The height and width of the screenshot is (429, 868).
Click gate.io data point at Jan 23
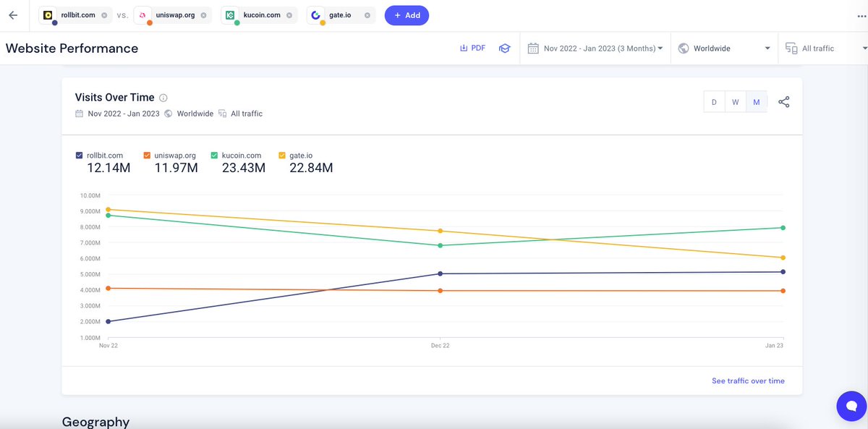tap(783, 258)
